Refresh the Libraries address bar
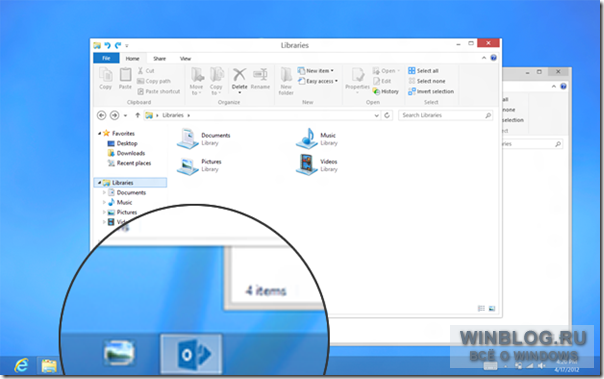The width and height of the screenshot is (604, 379). [387, 115]
